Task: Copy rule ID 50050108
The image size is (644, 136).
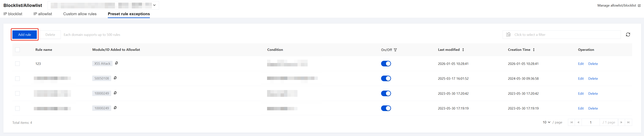Action: tap(115, 78)
